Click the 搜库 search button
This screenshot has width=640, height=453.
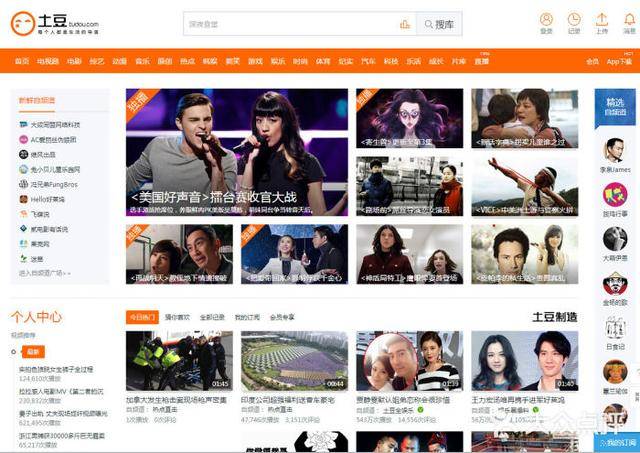pos(439,23)
